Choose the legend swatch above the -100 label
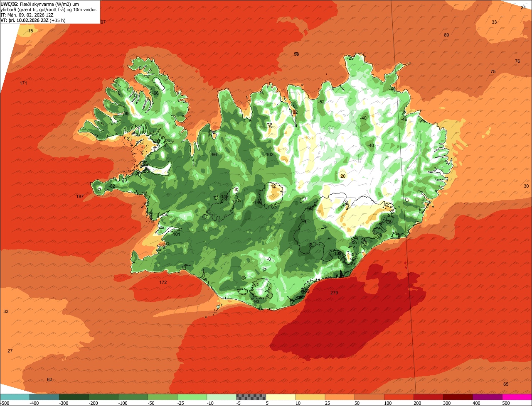This screenshot has width=532, height=406. (133, 397)
